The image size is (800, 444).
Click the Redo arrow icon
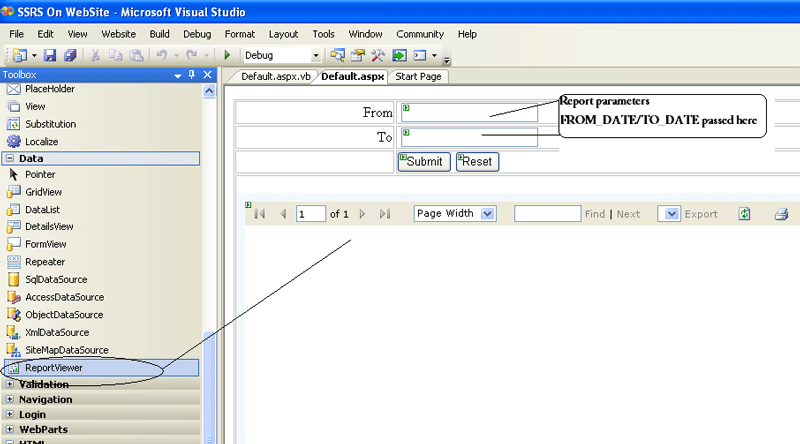(192, 55)
